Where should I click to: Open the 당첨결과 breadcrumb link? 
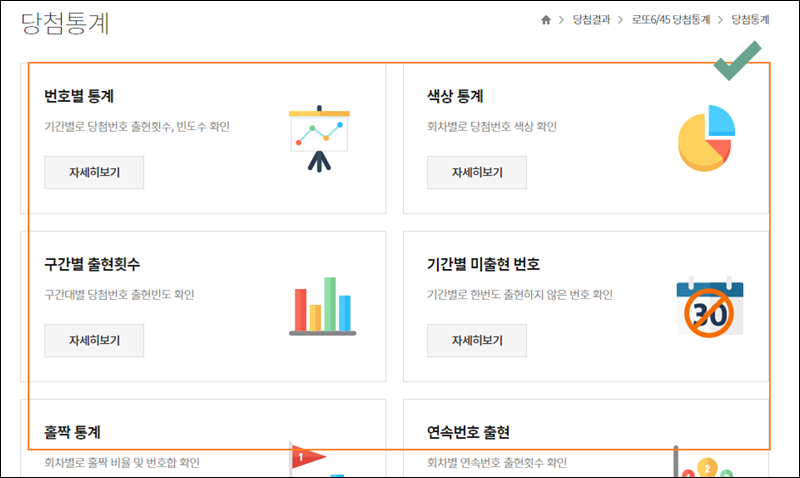click(591, 20)
